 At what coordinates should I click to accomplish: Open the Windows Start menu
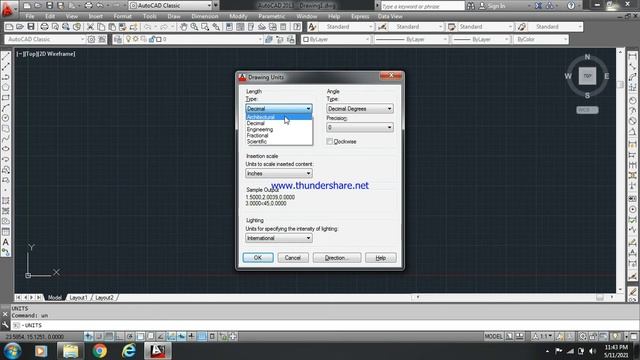click(x=12, y=351)
